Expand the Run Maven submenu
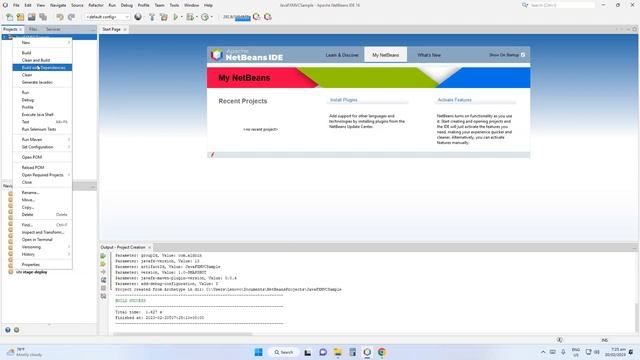This screenshot has height=360, width=640. tap(42, 140)
